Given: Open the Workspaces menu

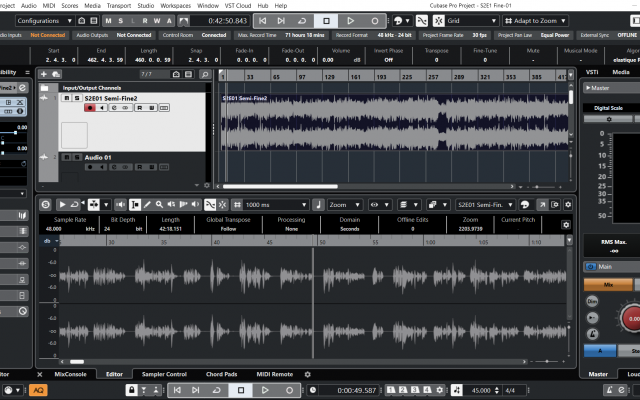Looking at the screenshot, I should [x=176, y=6].
